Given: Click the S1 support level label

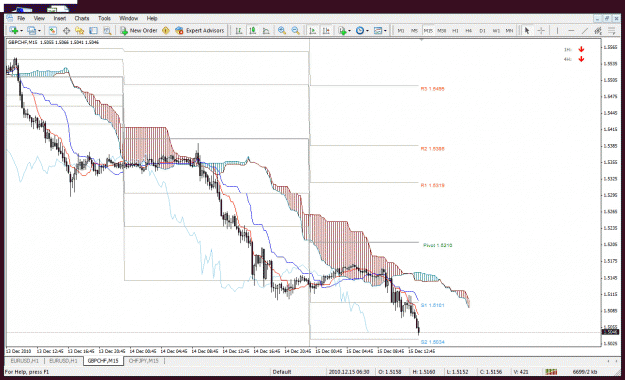Looking at the screenshot, I should [x=432, y=305].
